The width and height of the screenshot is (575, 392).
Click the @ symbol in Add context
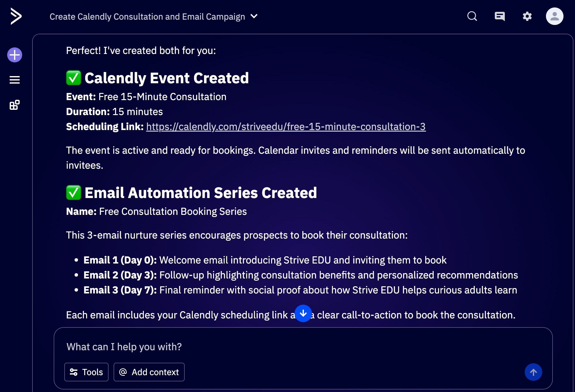[x=123, y=372]
